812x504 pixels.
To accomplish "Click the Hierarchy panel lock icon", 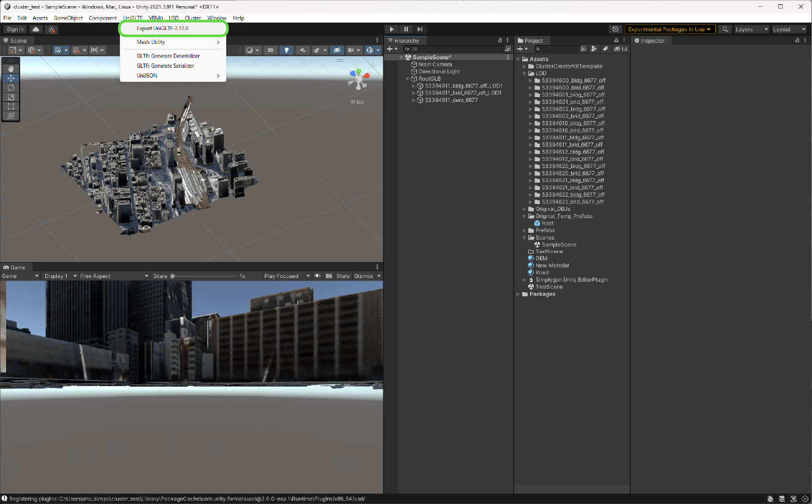I will 500,40.
